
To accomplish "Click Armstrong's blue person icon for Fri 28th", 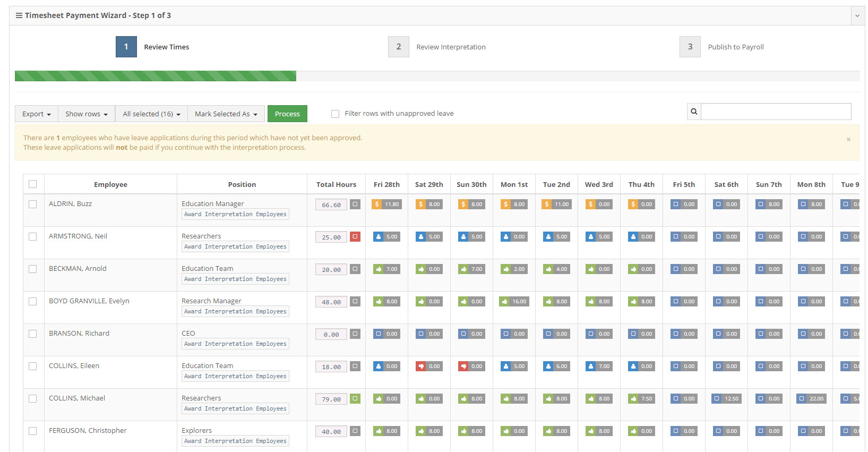I will pyautogui.click(x=379, y=236).
